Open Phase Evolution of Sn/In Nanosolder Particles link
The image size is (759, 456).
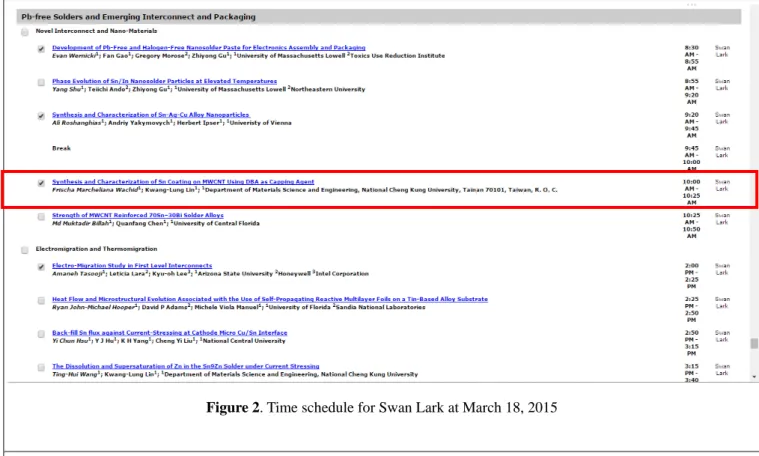165,81
